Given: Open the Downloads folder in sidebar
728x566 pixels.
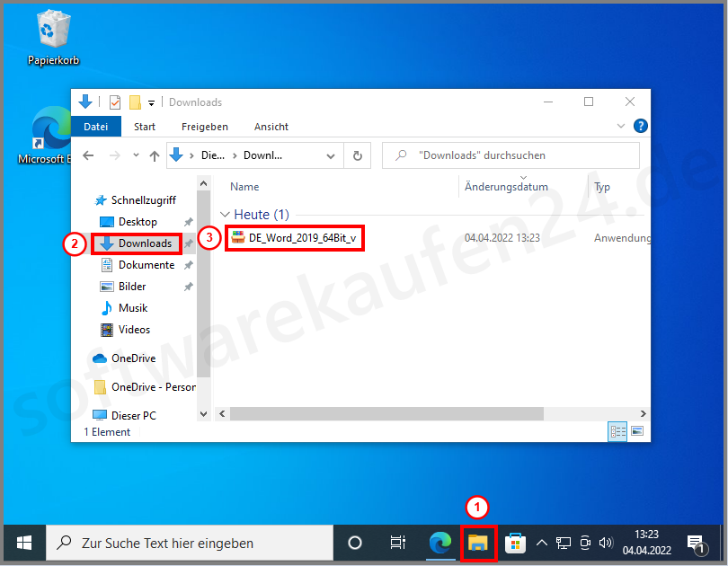Looking at the screenshot, I should coord(137,243).
